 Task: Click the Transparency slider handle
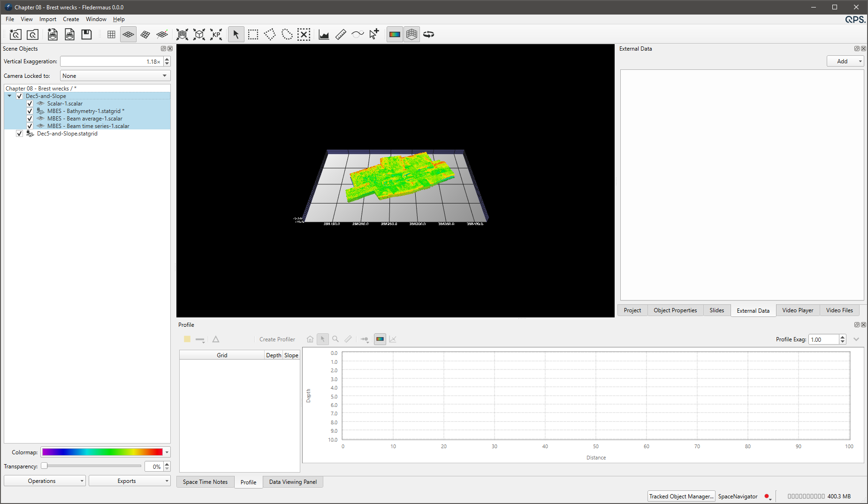coord(44,466)
